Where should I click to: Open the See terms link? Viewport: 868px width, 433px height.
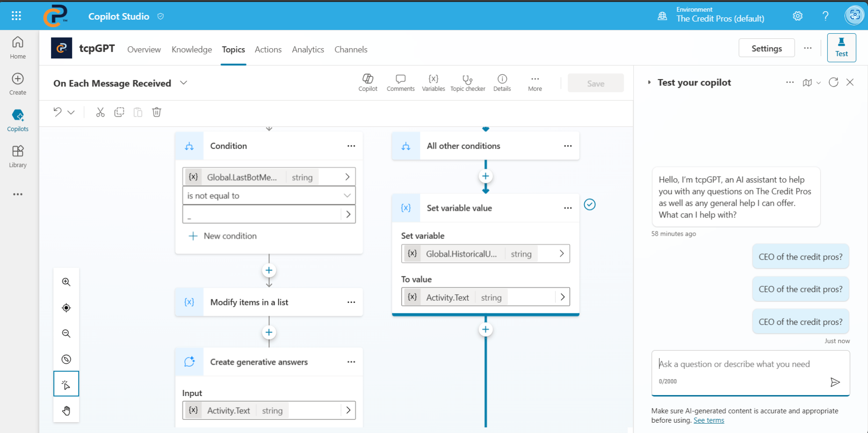tap(709, 420)
